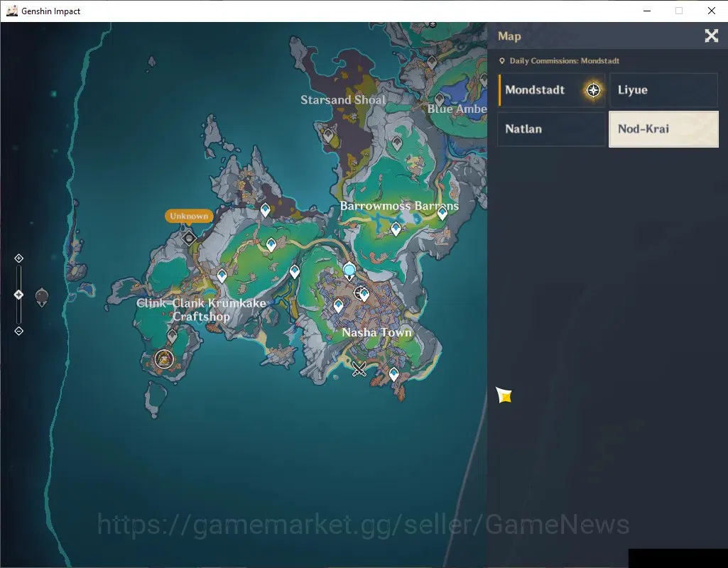Minimize the Genshin Impact window
Viewport: 728px width, 568px height.
tap(647, 11)
